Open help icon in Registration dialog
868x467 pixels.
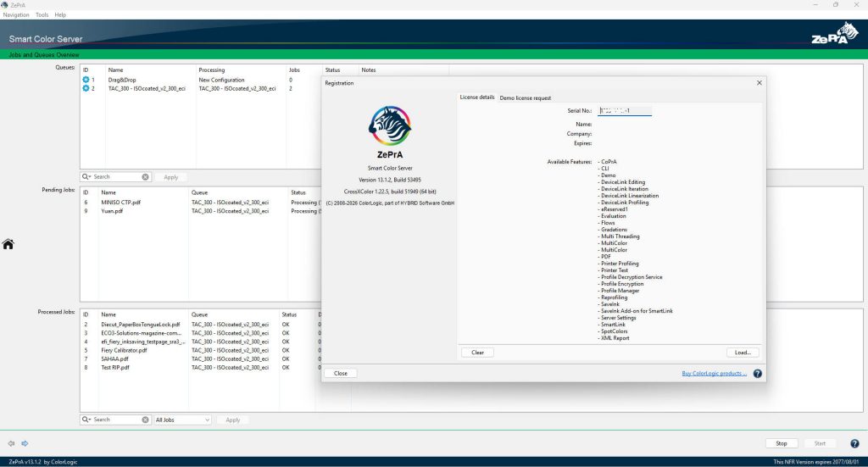757,374
